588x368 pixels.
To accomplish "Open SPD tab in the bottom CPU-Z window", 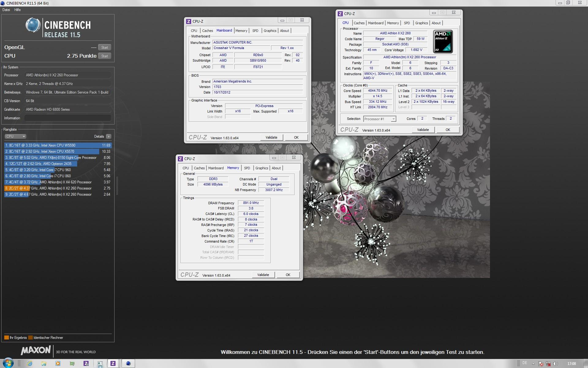I will tap(247, 168).
